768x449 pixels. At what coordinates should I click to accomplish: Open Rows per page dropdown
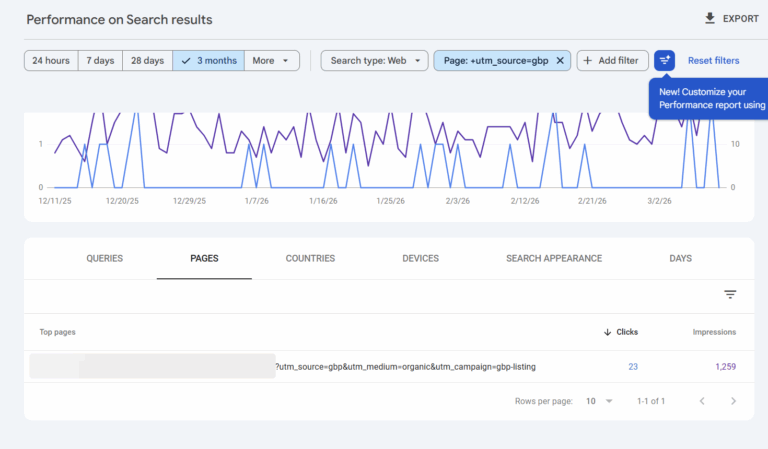click(x=599, y=401)
